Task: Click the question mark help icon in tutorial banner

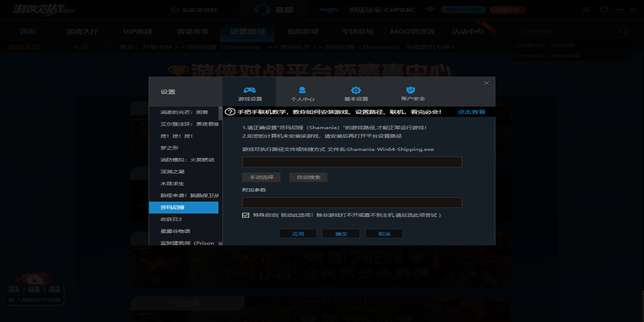Action: point(230,112)
